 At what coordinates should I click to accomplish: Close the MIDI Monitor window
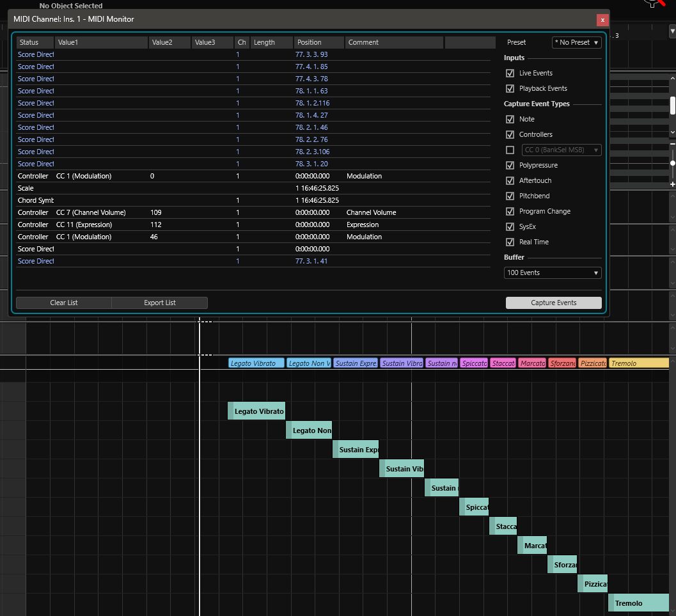coord(602,20)
